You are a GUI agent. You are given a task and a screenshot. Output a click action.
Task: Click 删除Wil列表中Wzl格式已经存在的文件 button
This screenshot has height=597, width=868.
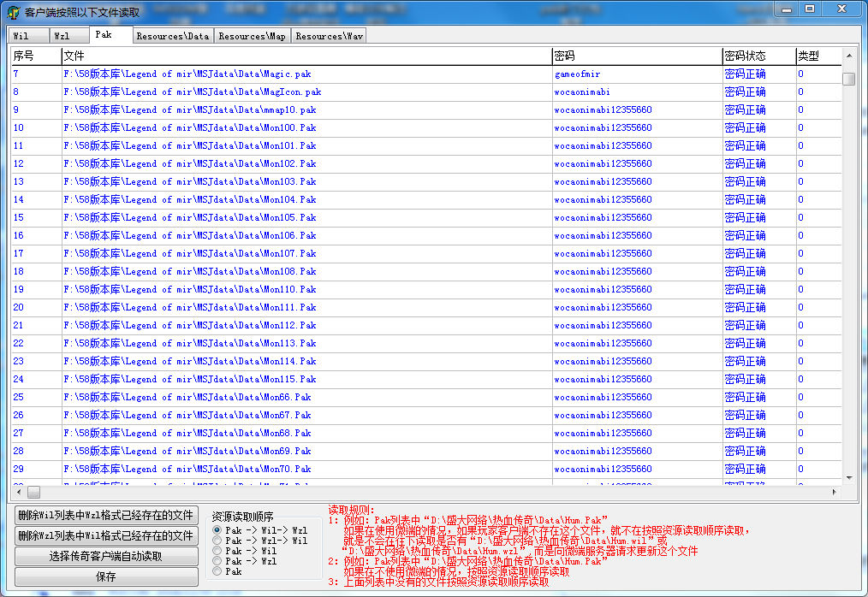(x=106, y=515)
